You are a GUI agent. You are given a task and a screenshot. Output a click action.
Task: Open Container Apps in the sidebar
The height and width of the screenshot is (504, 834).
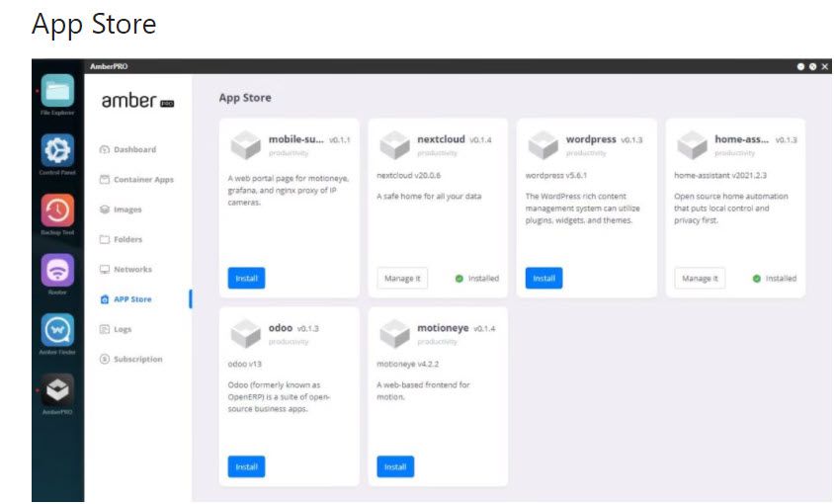pyautogui.click(x=143, y=180)
